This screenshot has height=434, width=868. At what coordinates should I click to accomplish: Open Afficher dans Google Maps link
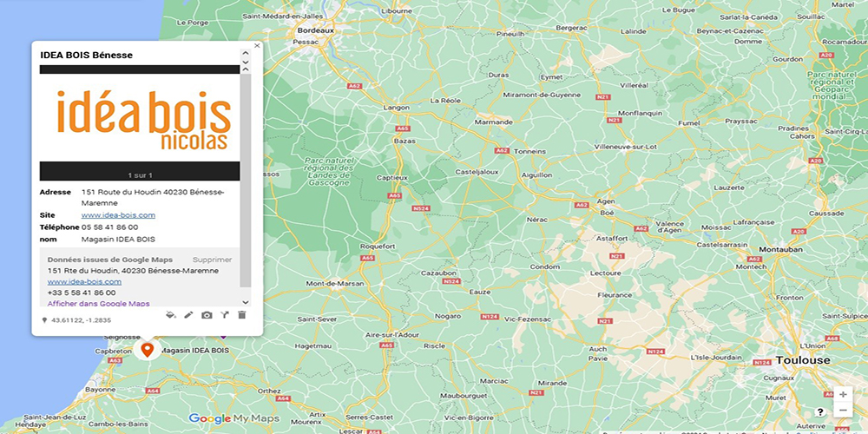pos(99,303)
